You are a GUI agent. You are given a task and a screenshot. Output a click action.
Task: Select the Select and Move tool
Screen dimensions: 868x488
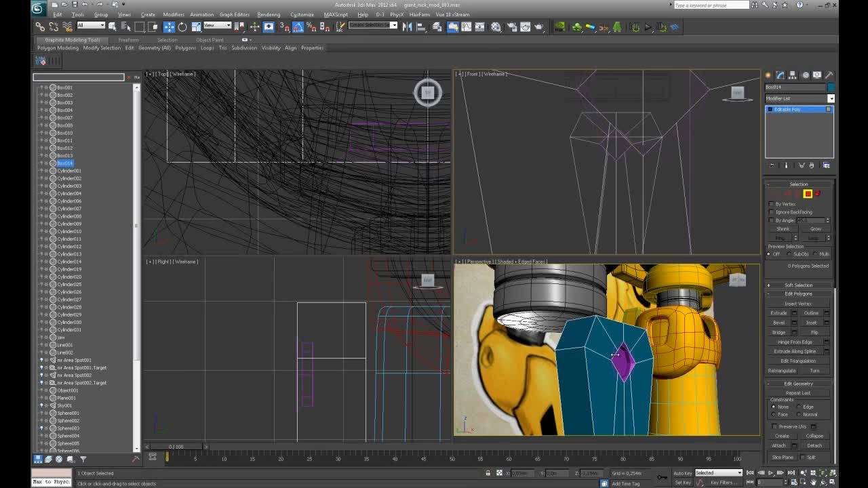tap(168, 26)
